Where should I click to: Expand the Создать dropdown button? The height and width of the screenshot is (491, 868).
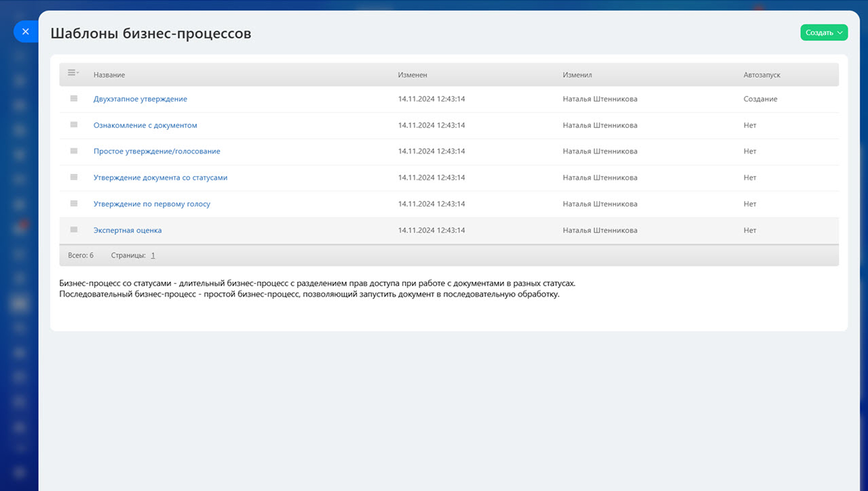(x=823, y=33)
